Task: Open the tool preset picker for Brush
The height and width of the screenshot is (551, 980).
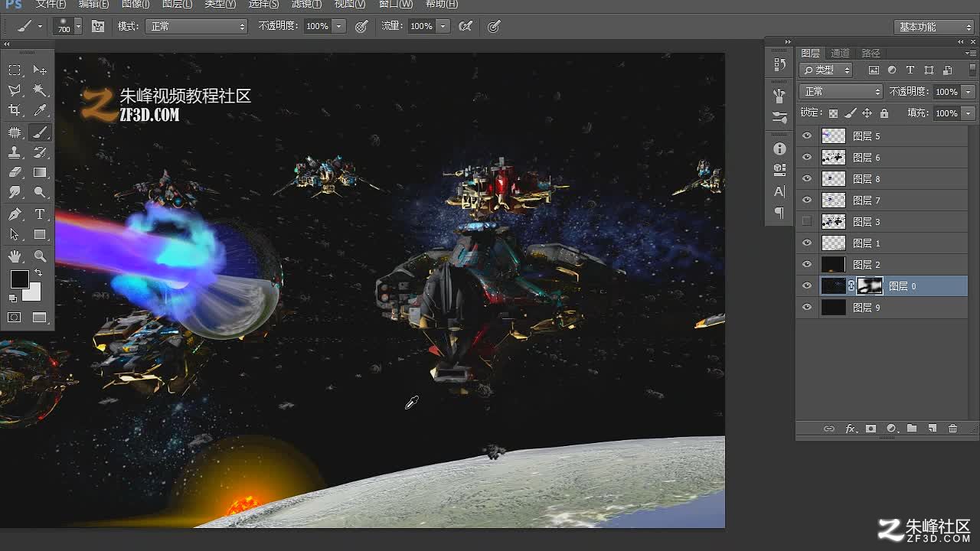Action: pyautogui.click(x=29, y=26)
